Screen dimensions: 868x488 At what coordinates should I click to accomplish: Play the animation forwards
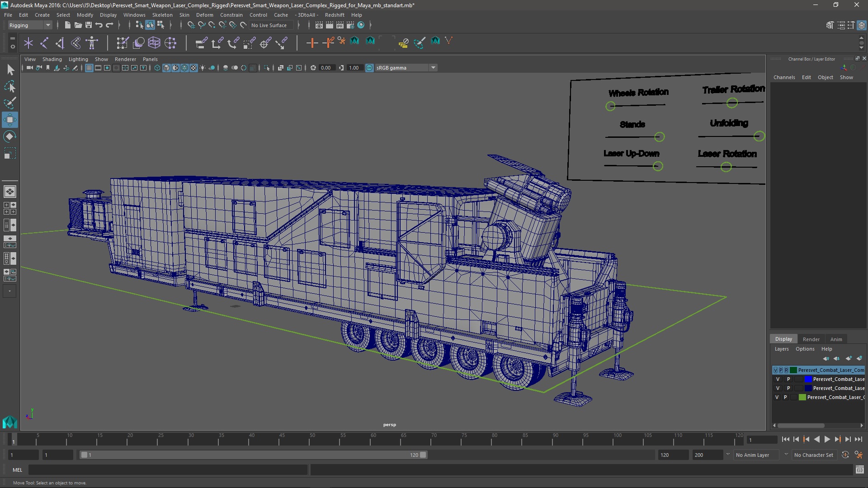pos(827,439)
